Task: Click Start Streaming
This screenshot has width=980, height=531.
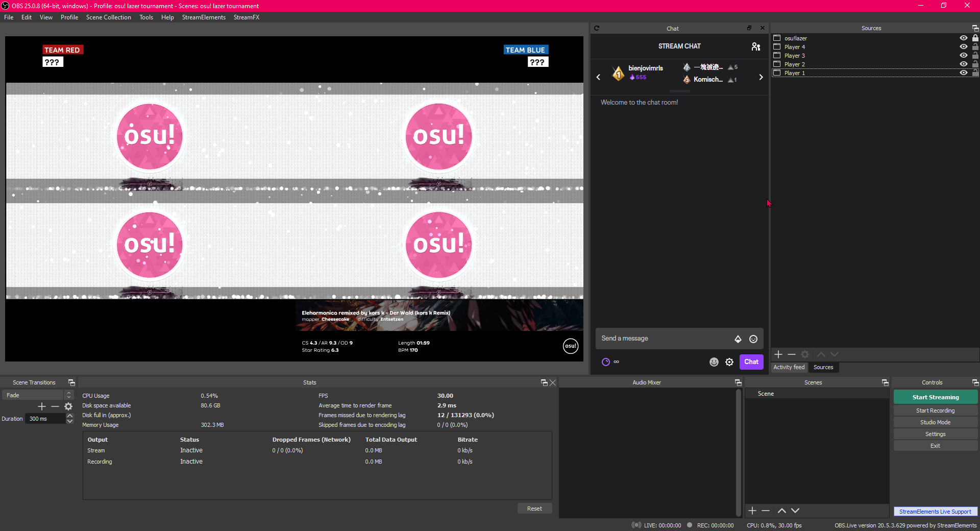Action: 936,397
